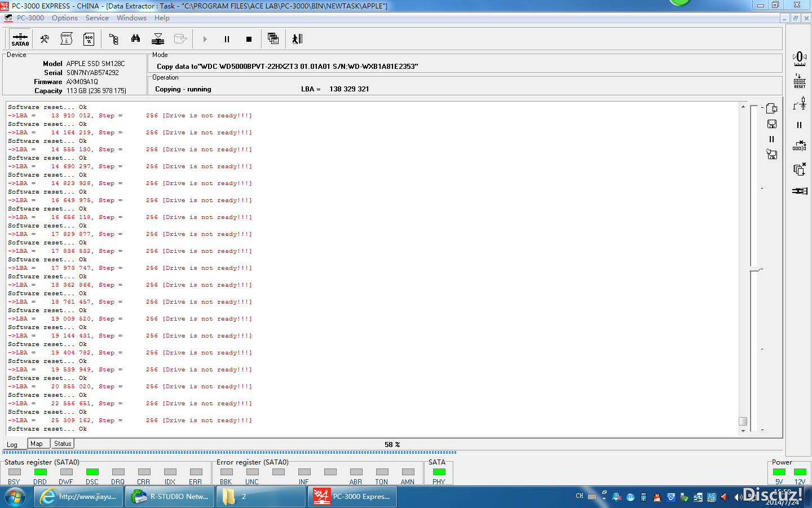Click the log line LBA 19 539 949

tap(130, 370)
